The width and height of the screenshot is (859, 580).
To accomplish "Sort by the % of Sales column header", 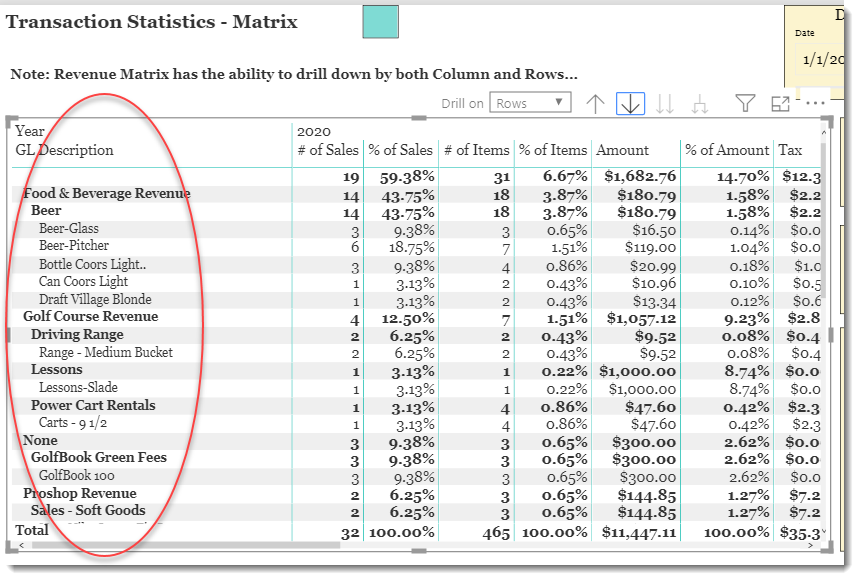I will tap(400, 150).
